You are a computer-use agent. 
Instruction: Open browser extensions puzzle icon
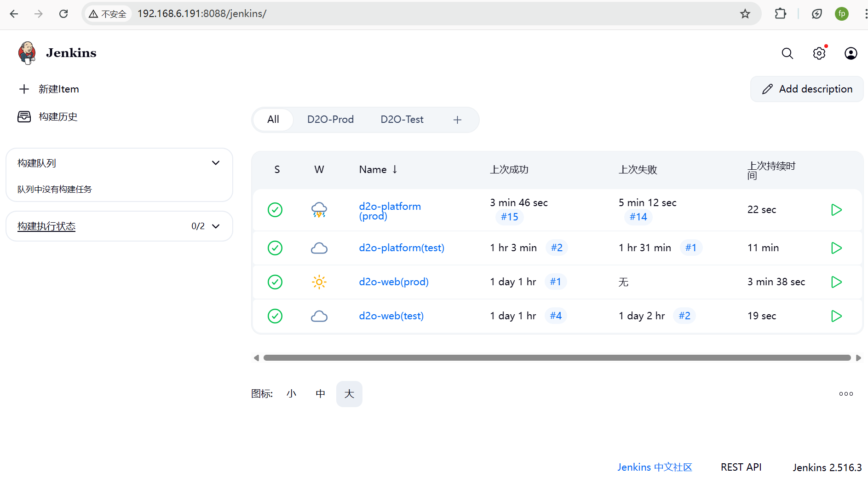781,14
